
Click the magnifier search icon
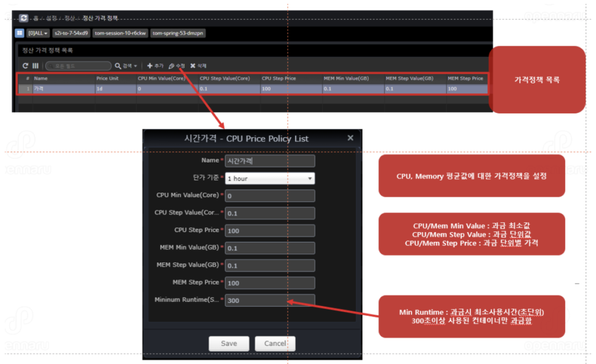117,65
